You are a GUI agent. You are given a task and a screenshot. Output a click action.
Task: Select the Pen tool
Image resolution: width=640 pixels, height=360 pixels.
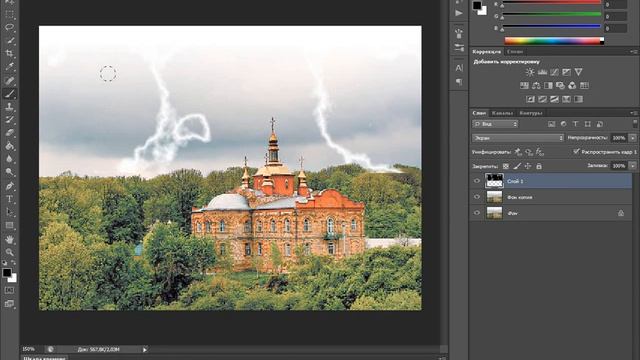click(x=9, y=186)
